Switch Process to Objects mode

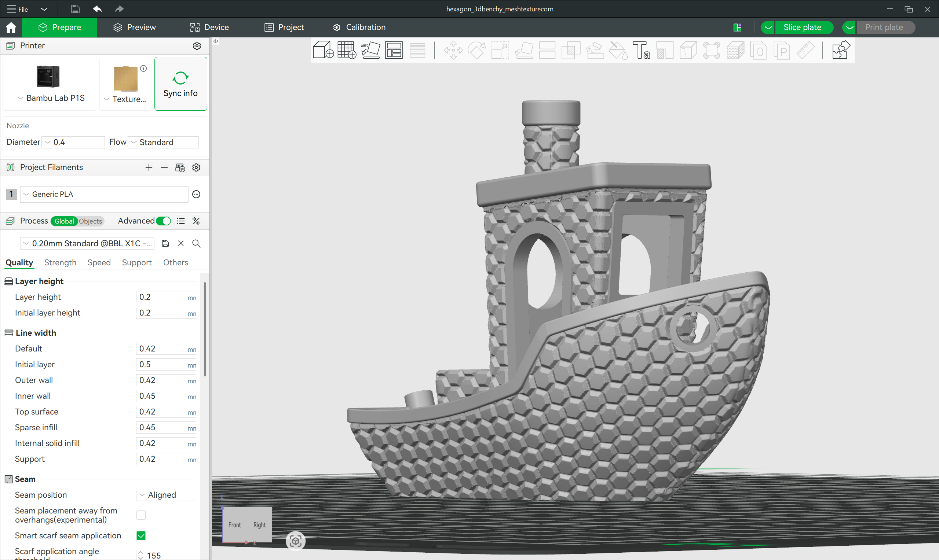90,221
